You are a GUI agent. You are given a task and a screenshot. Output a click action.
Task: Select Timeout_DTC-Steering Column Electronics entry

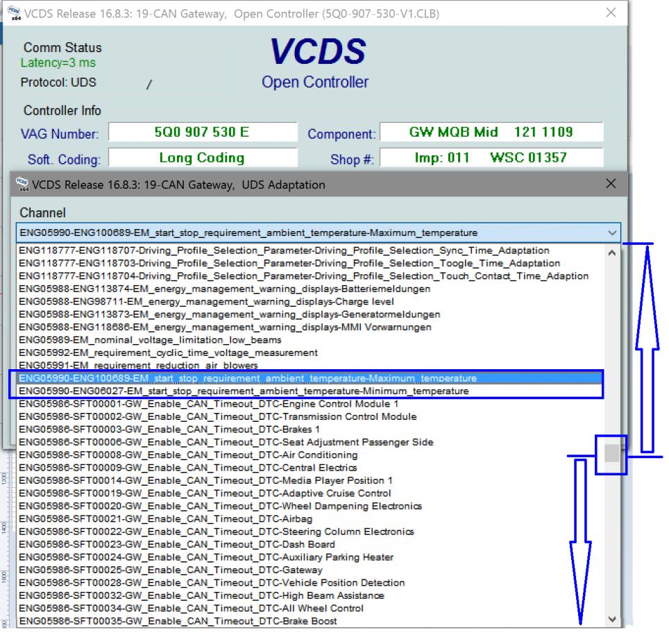pyautogui.click(x=311, y=532)
